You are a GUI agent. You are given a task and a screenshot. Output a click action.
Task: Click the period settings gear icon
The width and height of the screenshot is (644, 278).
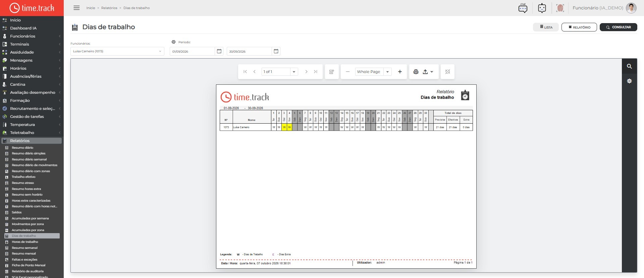[173, 42]
